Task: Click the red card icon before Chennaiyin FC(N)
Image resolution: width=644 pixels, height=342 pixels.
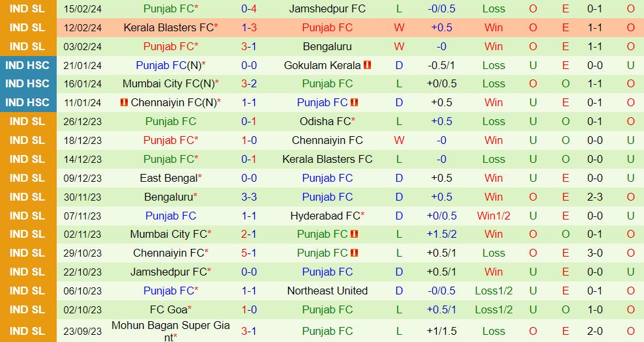Action: pos(124,102)
